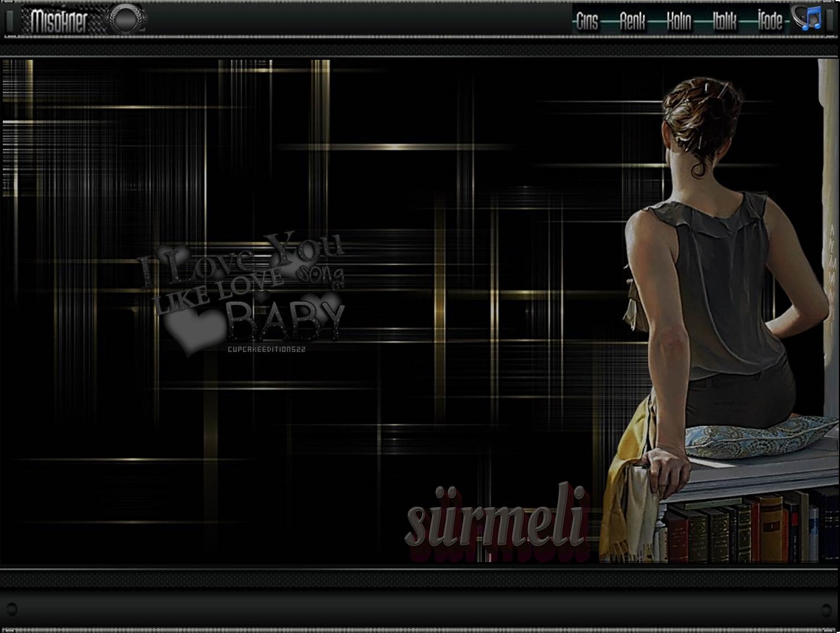The image size is (840, 633).
Task: Click the dotted horizontal strip at bottom edge
Action: coord(419,630)
